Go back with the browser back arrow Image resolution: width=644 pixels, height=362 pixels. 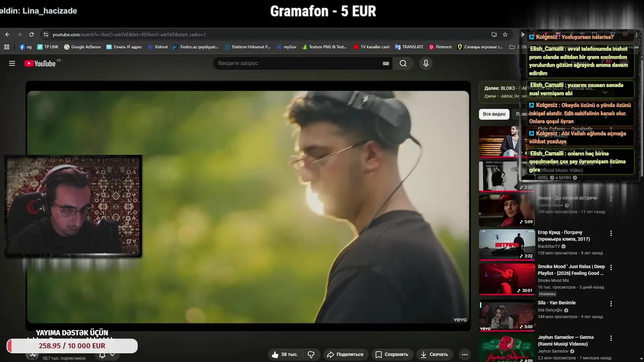coord(7,35)
